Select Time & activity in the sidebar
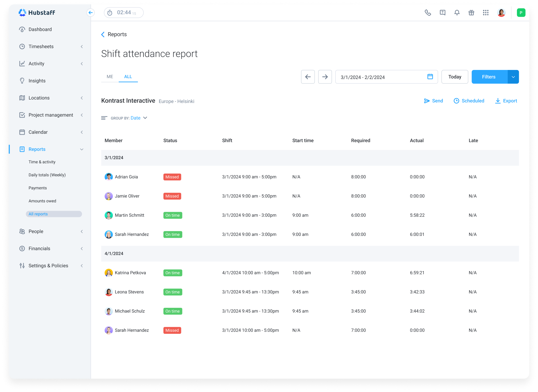The image size is (538, 392). pyautogui.click(x=42, y=162)
